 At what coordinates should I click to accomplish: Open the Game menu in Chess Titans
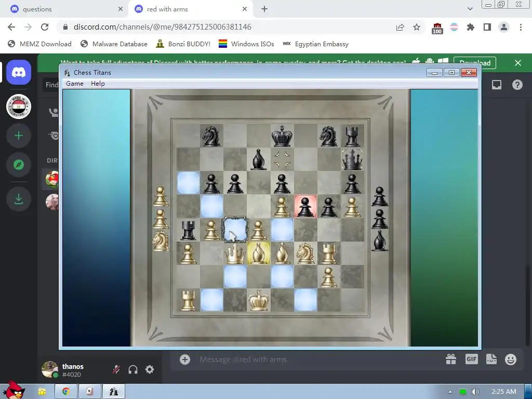pyautogui.click(x=75, y=84)
